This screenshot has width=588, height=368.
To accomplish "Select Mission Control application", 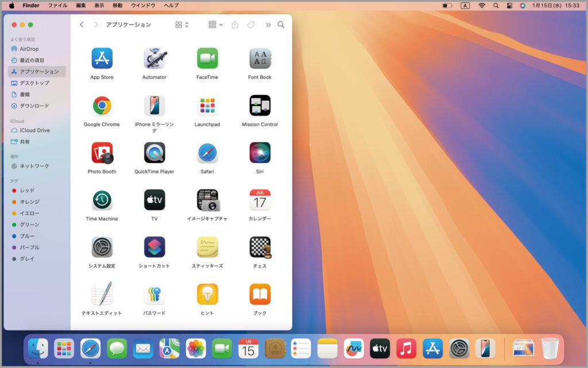I will [260, 106].
